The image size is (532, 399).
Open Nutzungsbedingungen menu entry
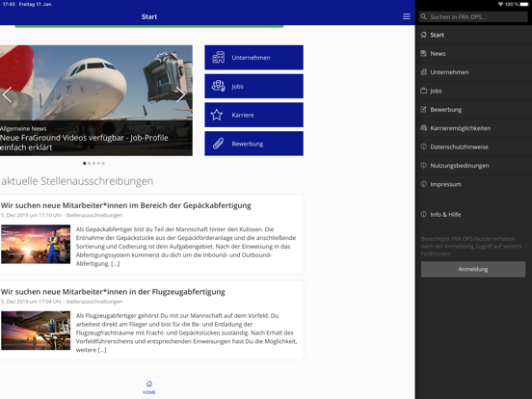473,165
